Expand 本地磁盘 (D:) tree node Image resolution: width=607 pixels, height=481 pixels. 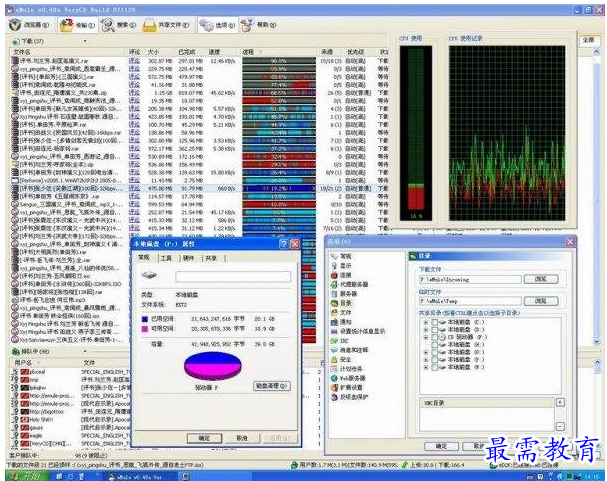pyautogui.click(x=426, y=330)
